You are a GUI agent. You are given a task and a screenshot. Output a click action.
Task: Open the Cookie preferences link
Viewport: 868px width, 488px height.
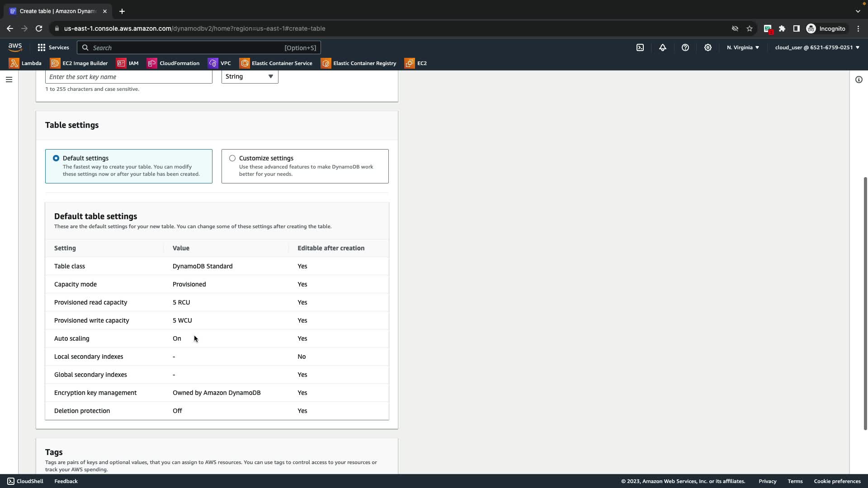coord(837,481)
